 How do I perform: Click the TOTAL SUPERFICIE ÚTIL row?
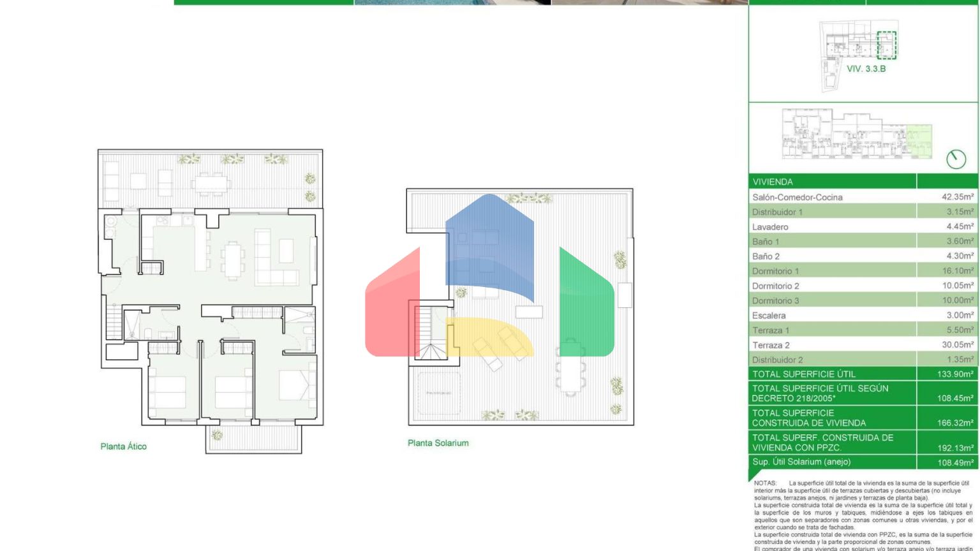point(863,374)
